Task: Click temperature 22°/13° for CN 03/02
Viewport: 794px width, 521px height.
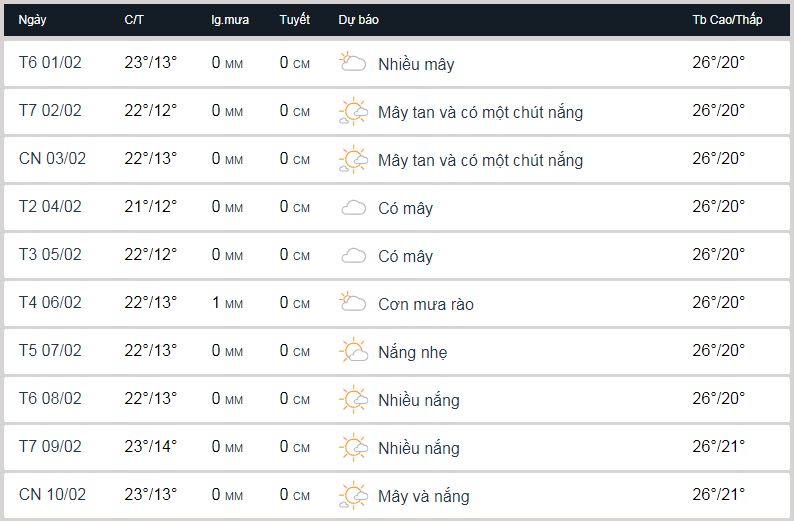Action: coord(151,158)
